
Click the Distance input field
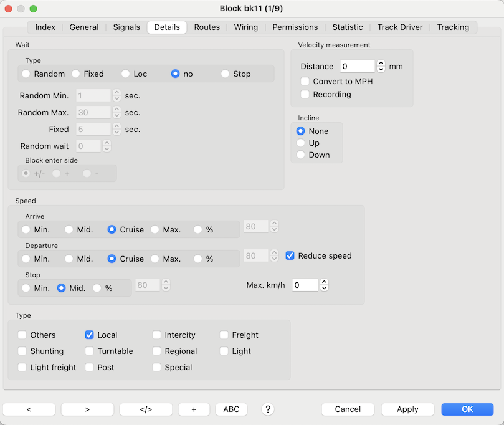point(356,67)
